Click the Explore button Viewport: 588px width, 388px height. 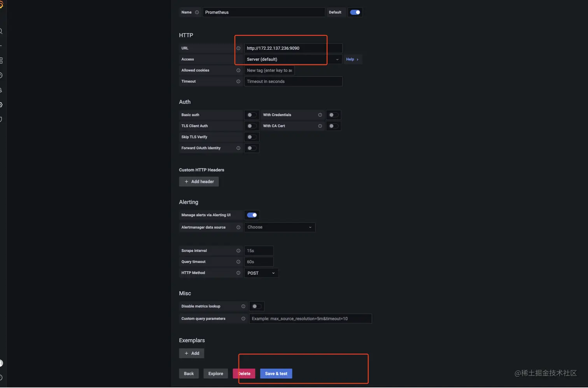tap(215, 374)
